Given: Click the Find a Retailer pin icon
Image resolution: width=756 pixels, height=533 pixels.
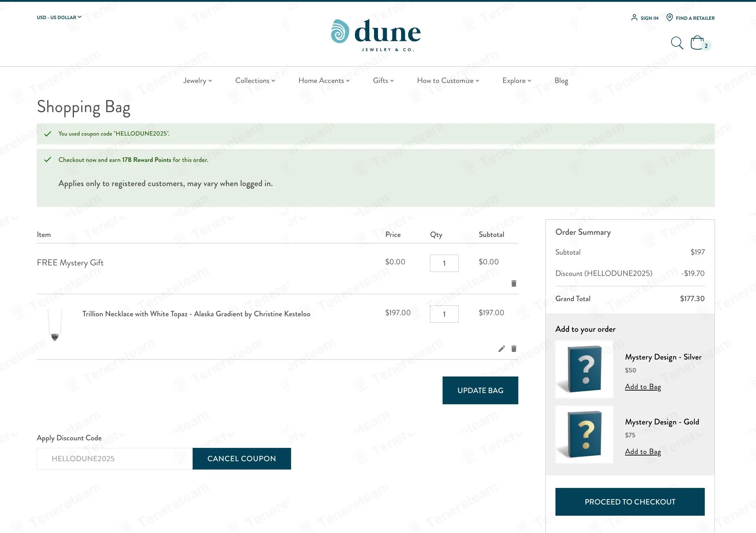Looking at the screenshot, I should click(669, 17).
